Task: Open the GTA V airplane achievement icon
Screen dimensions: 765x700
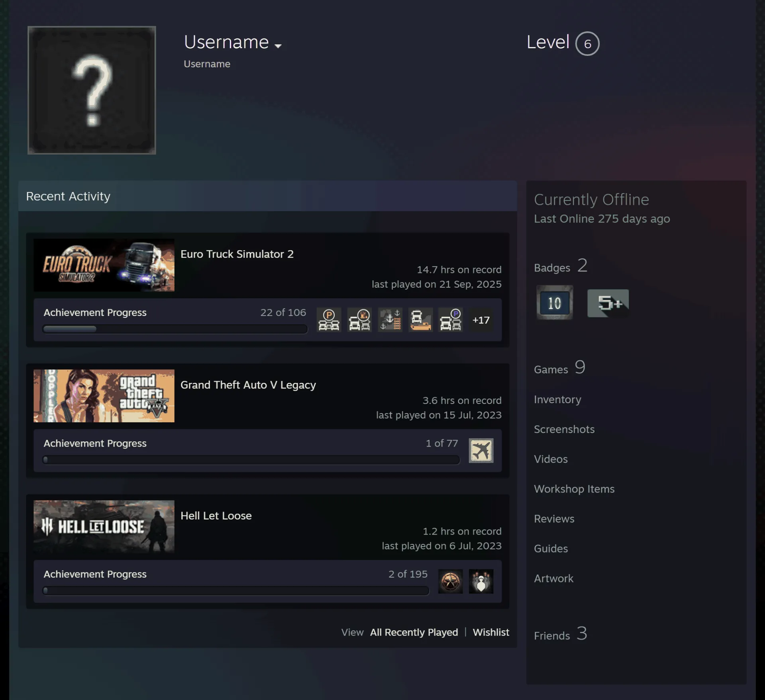Action: tap(481, 451)
